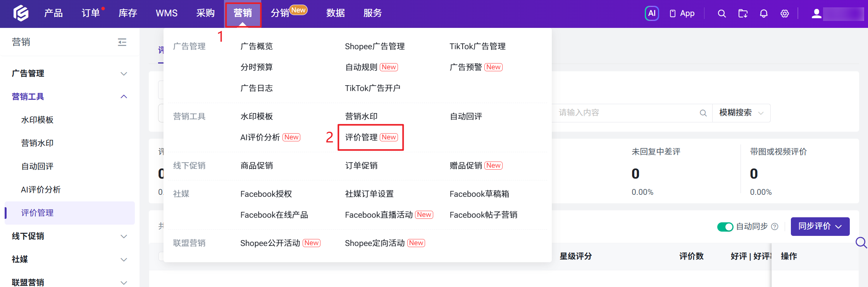The width and height of the screenshot is (868, 287).
Task: Open Facebook帖子营销 from the menu
Action: click(484, 215)
